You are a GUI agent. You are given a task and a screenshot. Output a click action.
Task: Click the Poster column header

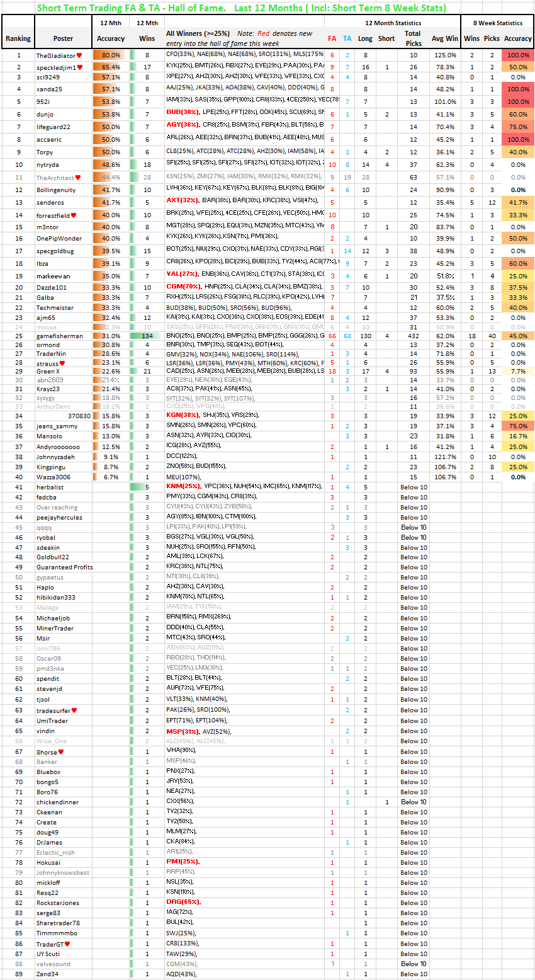[64, 38]
